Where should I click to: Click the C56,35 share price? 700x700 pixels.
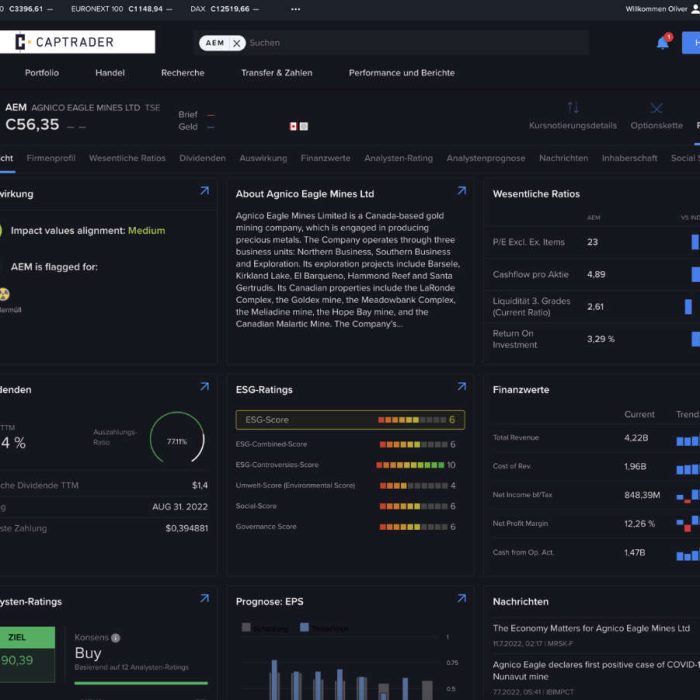(x=32, y=125)
